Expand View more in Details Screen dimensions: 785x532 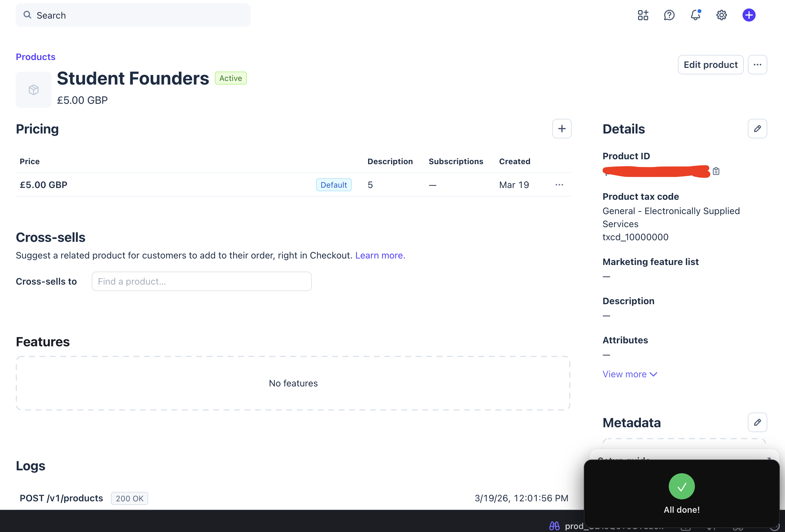coord(630,374)
